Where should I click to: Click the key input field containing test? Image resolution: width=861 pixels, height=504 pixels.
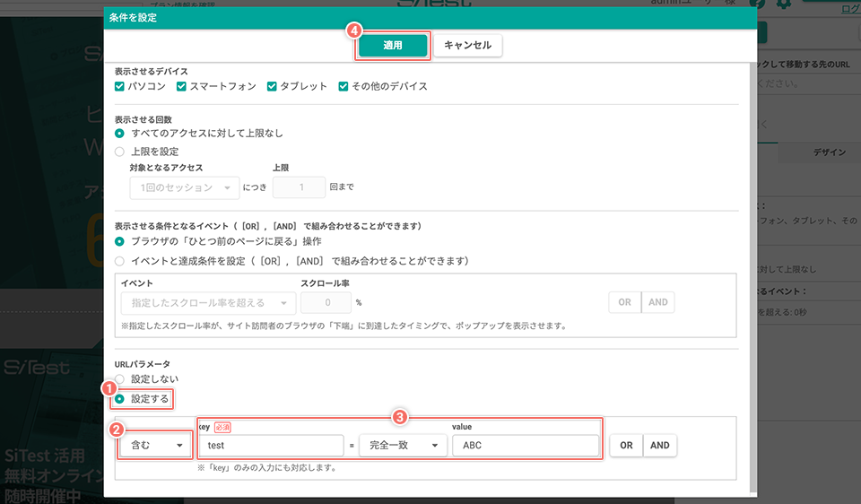(x=271, y=445)
